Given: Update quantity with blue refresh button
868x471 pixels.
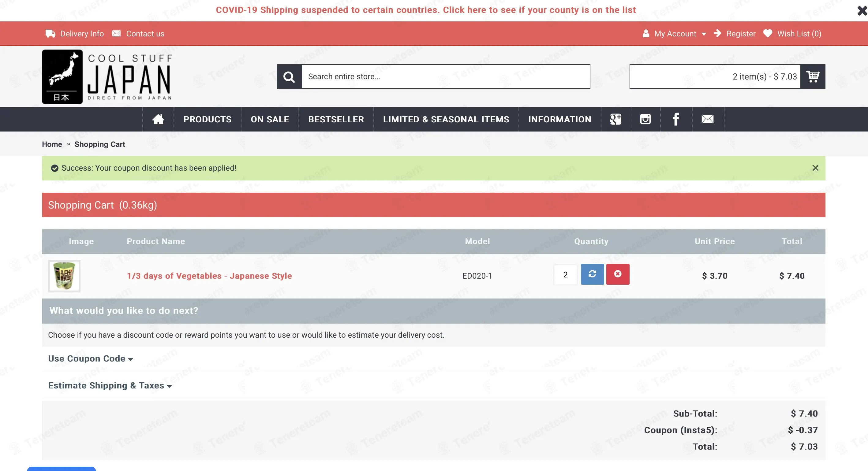Looking at the screenshot, I should click(x=592, y=274).
